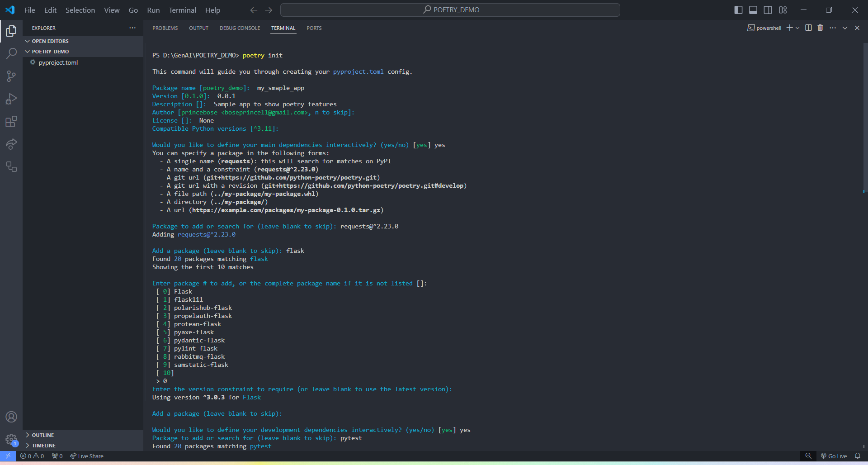Open the Terminal menu
Viewport: 868px width, 465px height.
[182, 10]
